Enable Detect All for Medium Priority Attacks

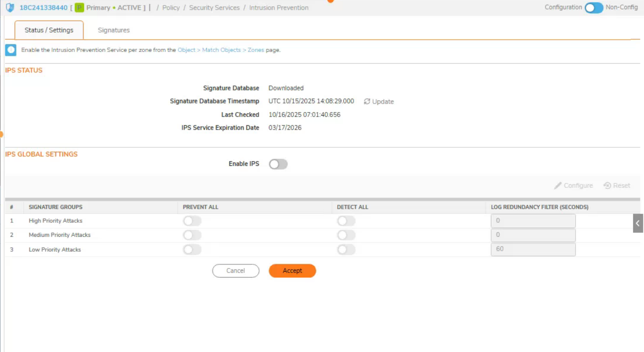pos(346,235)
